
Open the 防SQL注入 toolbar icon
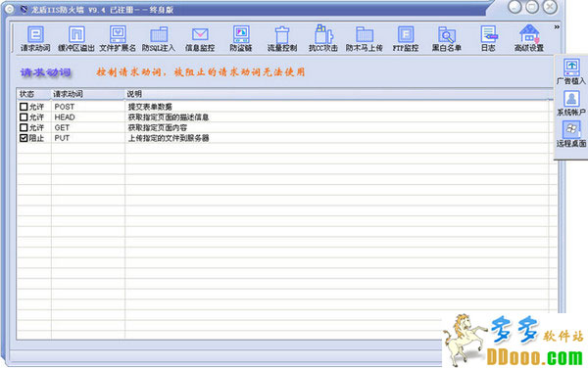(159, 38)
